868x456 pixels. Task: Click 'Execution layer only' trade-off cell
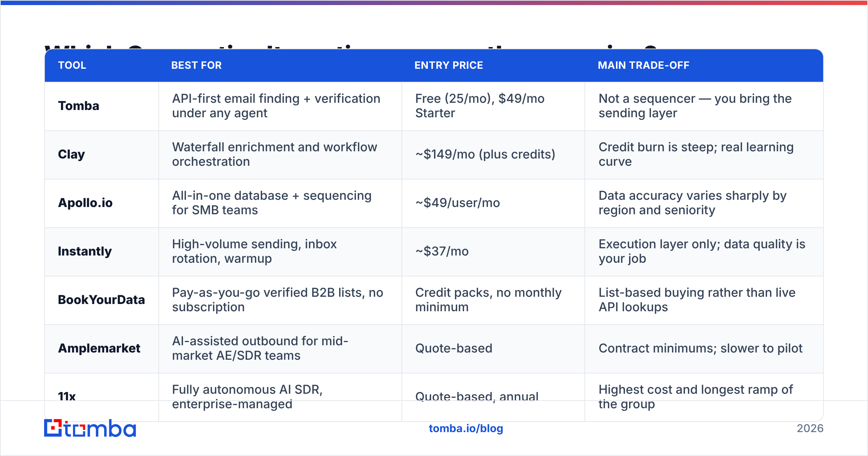coord(704,252)
